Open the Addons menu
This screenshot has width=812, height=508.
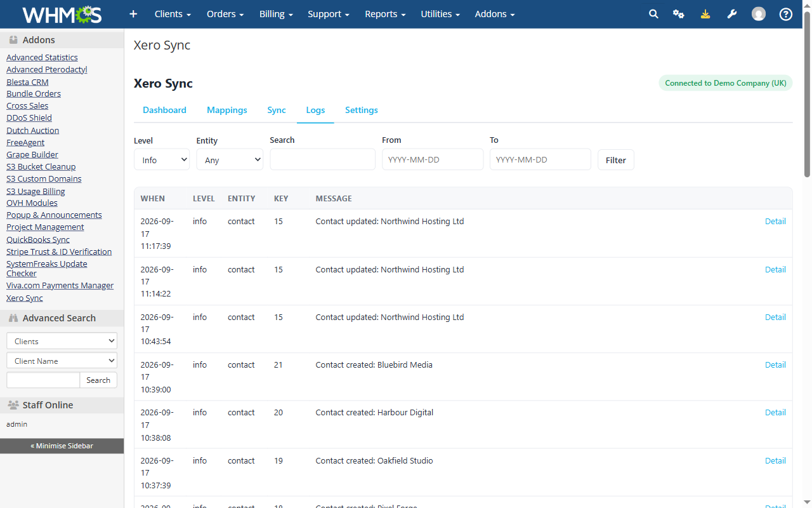(x=495, y=14)
